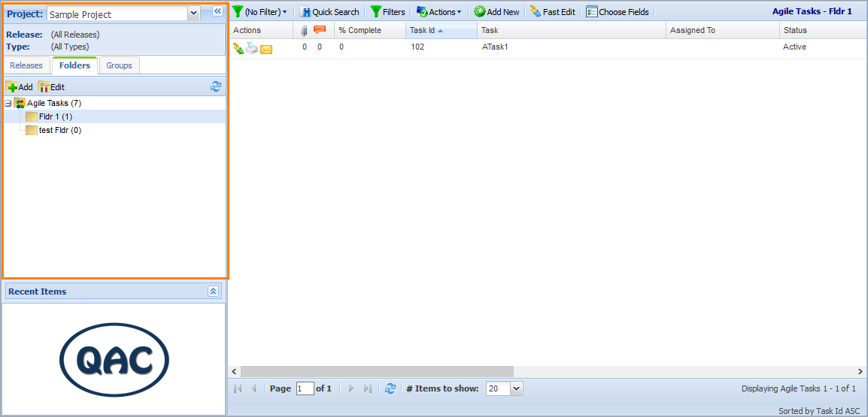Select the Folders tab
The width and height of the screenshot is (868, 417).
74,65
